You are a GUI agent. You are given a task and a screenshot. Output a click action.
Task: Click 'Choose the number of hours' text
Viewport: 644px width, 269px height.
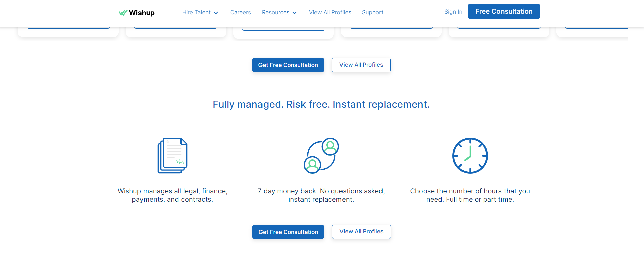point(470,195)
